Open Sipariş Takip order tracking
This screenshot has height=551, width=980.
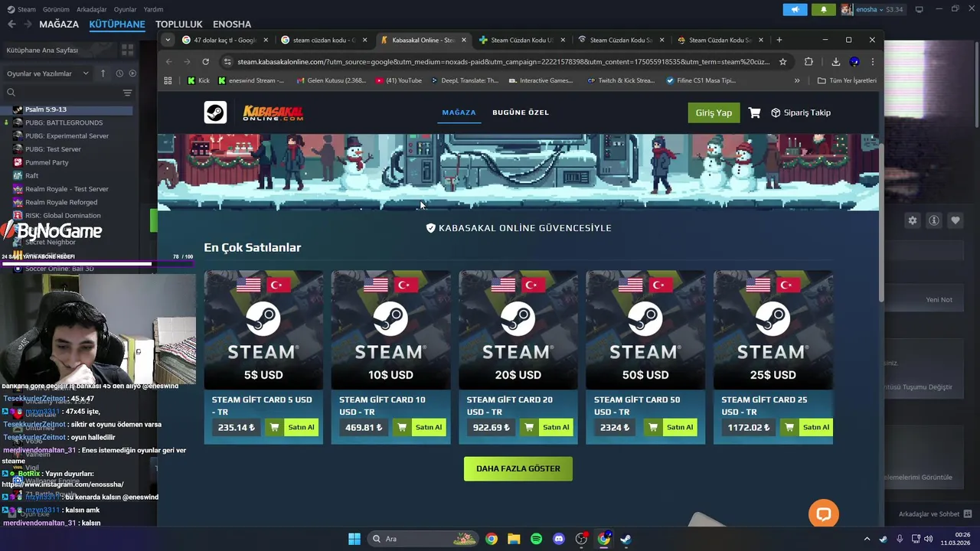(801, 112)
